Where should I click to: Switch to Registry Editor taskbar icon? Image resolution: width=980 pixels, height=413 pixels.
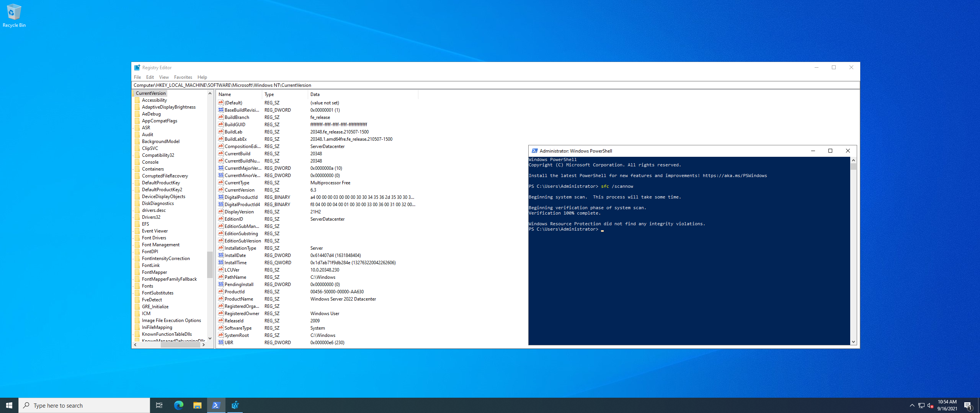[235, 405]
